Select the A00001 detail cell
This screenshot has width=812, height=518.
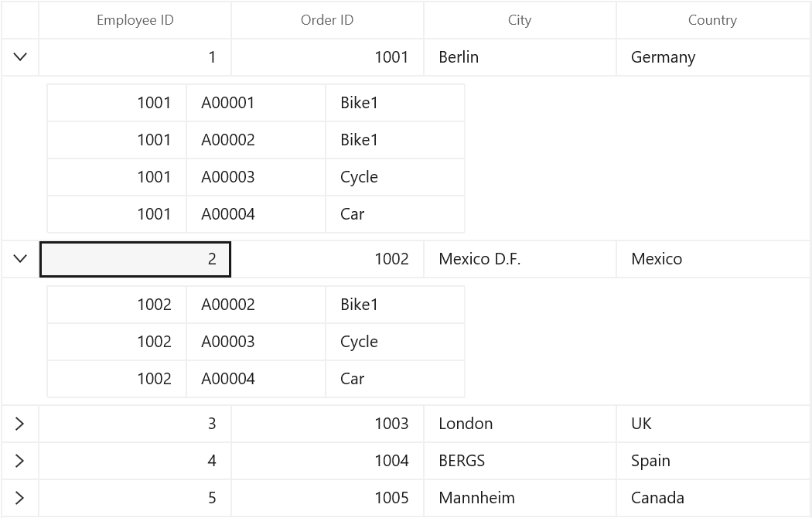pyautogui.click(x=256, y=103)
